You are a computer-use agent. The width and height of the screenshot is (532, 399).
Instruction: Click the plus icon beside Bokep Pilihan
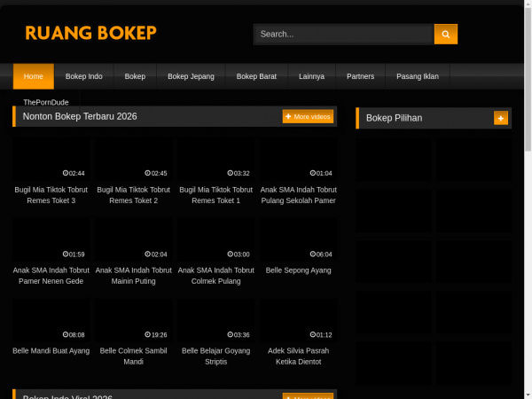click(500, 118)
